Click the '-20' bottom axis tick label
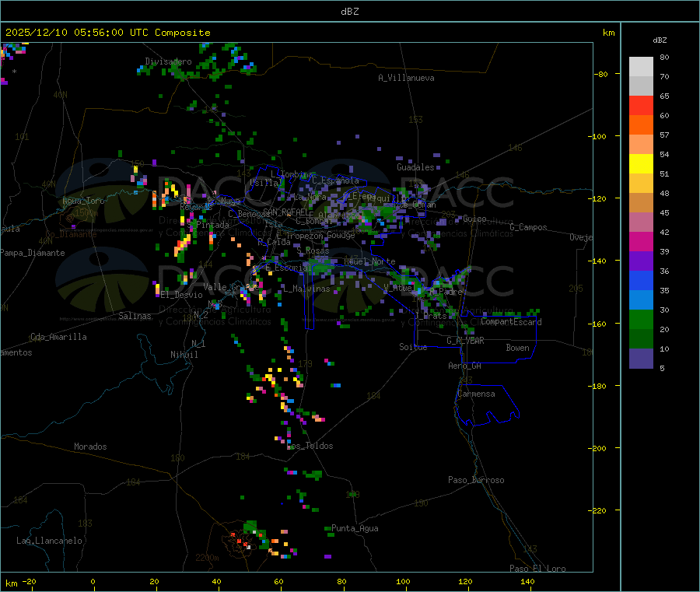The image size is (700, 592). click(x=30, y=581)
